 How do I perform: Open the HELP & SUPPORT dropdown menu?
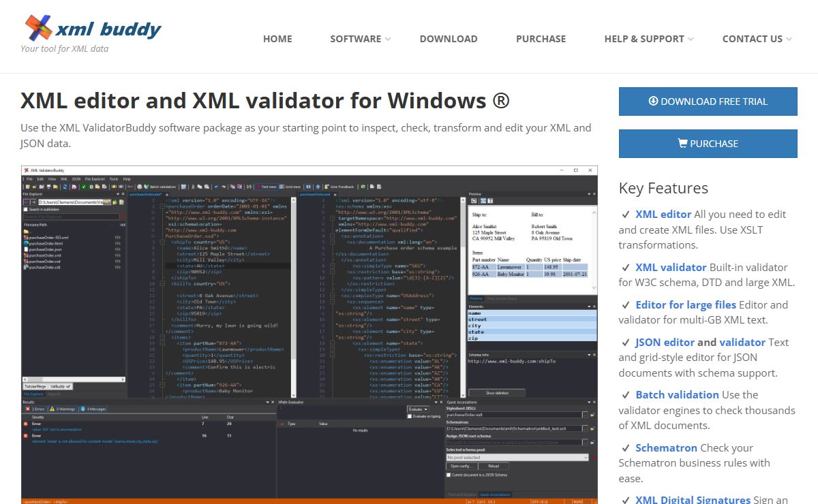pos(650,39)
